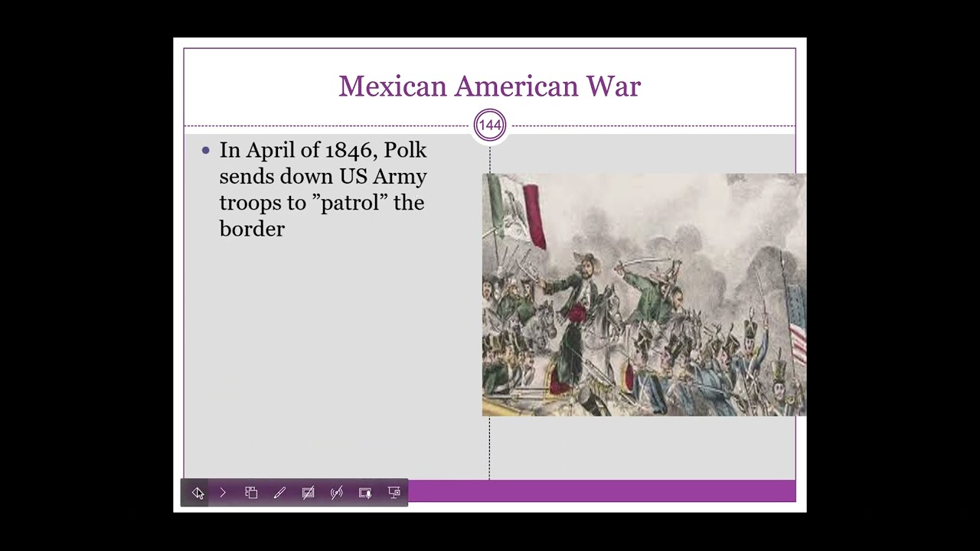Toggle live presentation broadcast icon

click(336, 493)
